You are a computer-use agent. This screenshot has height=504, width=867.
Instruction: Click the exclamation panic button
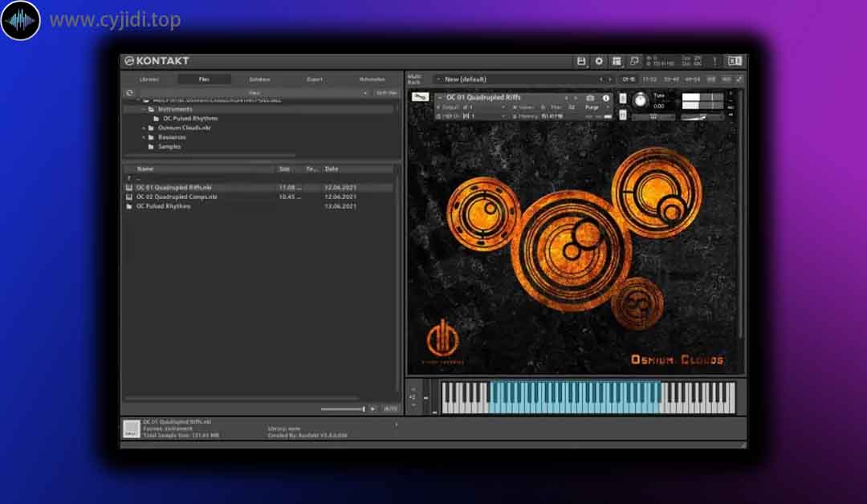coord(714,61)
